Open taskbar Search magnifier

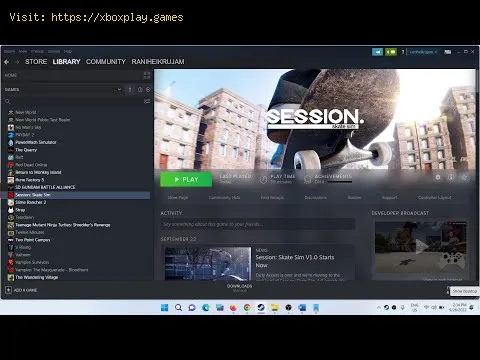178,307
